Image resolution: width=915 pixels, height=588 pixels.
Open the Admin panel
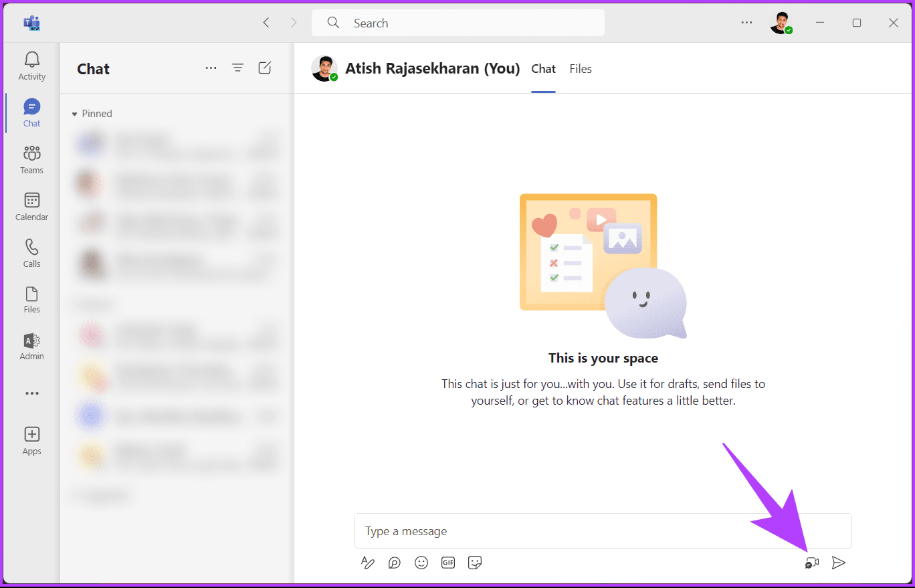[x=31, y=346]
